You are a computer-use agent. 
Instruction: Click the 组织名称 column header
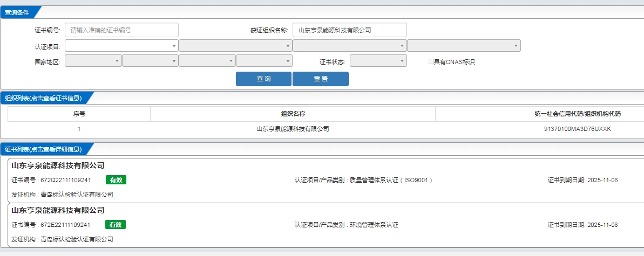point(293,114)
